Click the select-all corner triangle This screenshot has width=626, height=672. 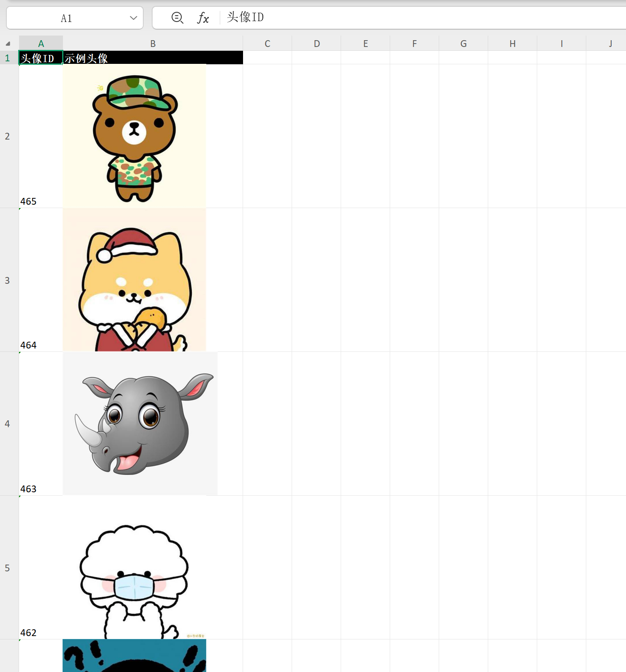pos(8,44)
